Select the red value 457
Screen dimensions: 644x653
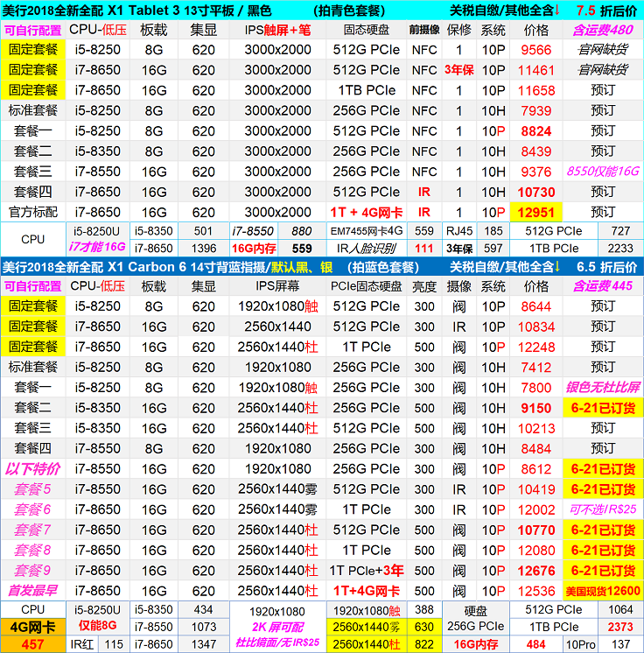[33, 644]
